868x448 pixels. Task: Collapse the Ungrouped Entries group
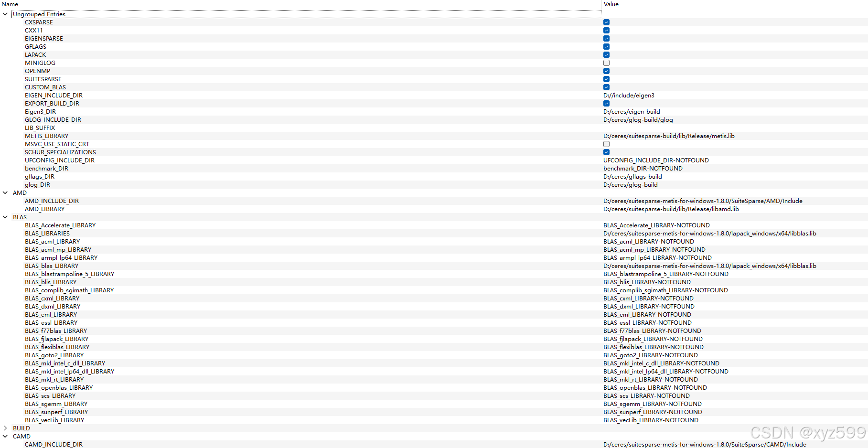5,14
